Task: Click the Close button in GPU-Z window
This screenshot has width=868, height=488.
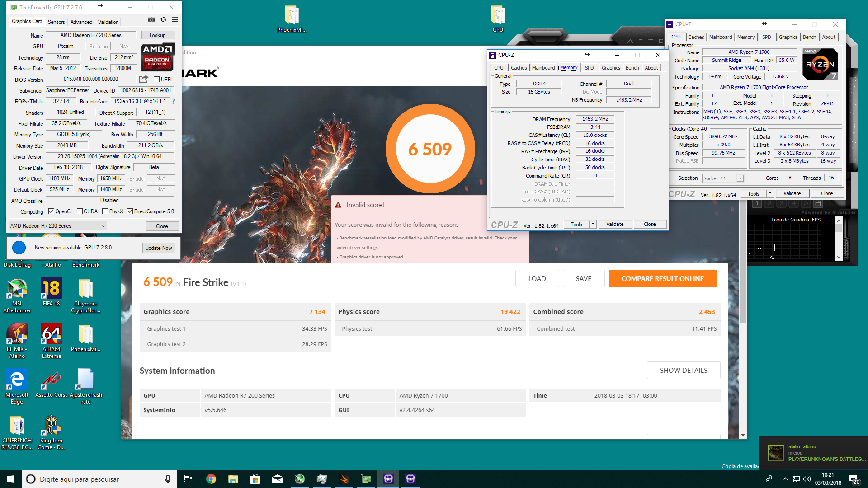Action: [x=162, y=226]
